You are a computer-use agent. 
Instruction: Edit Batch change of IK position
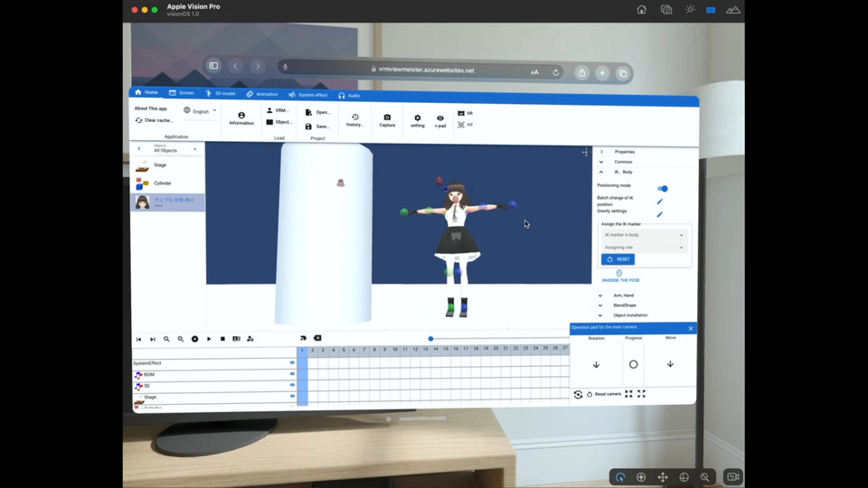tap(659, 202)
